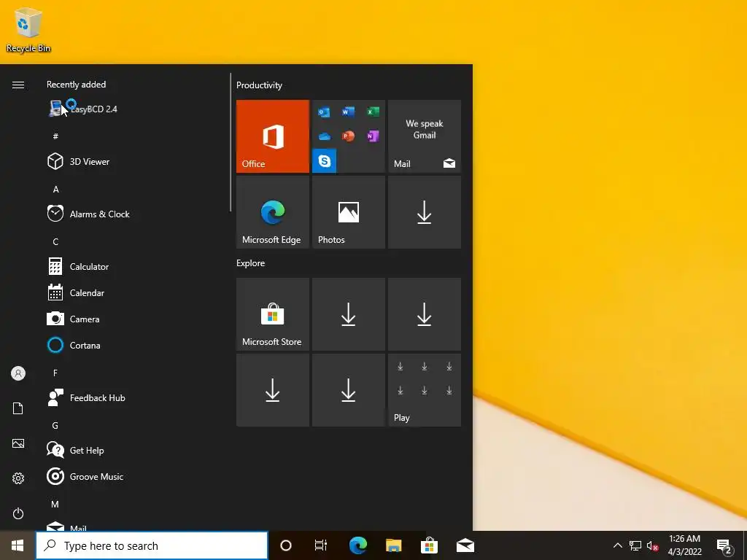Open File Explorer from the taskbar

[x=393, y=545]
